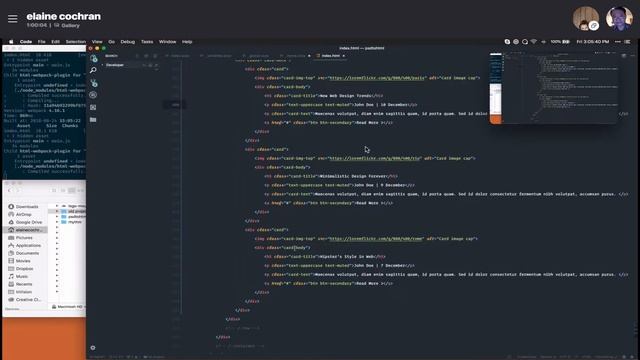This screenshot has height=360, width=640.
Task: Open VS Code Debug activity bar icon
Action: (93, 95)
